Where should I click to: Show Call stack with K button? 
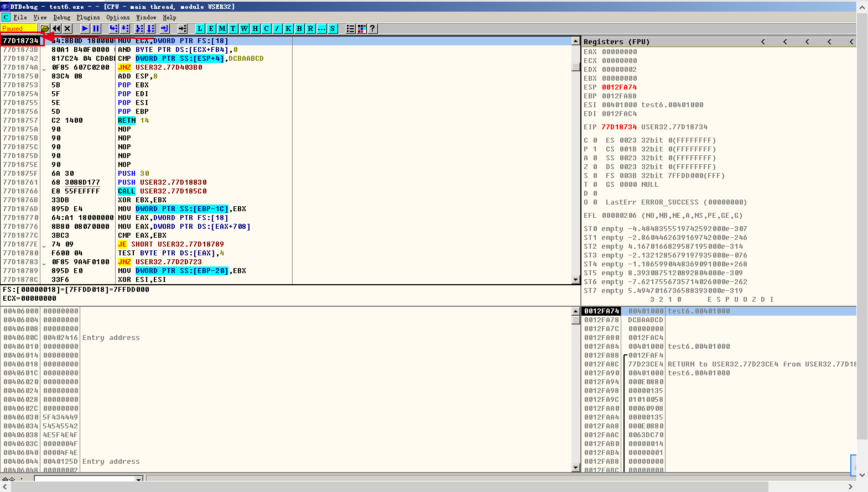288,29
